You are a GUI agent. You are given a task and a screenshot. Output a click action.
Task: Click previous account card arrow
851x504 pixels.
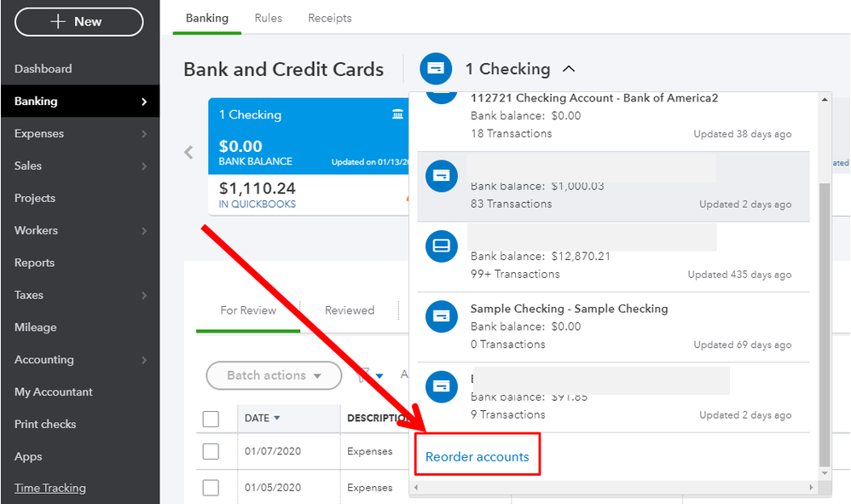(x=188, y=153)
